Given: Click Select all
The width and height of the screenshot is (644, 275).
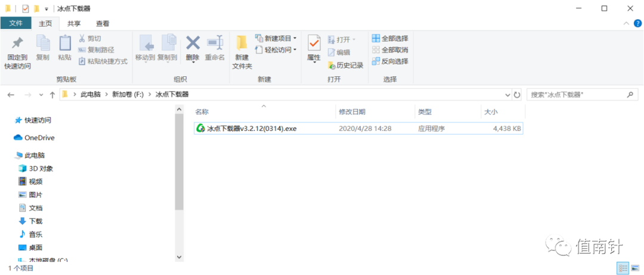Looking at the screenshot, I should coord(390,39).
